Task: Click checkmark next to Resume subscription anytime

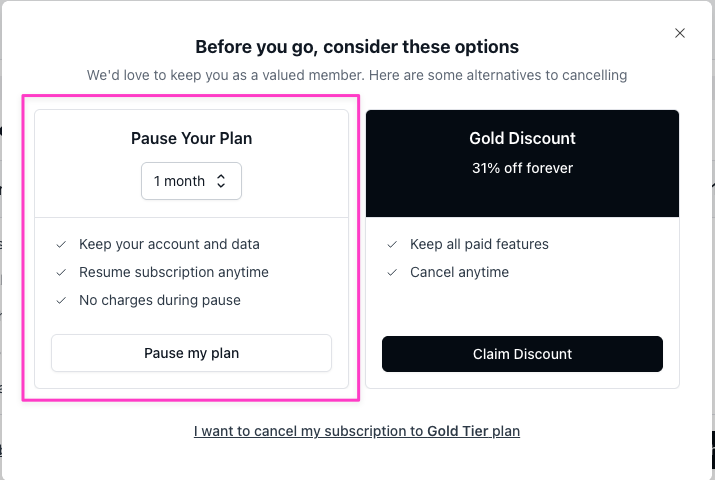Action: [x=61, y=272]
